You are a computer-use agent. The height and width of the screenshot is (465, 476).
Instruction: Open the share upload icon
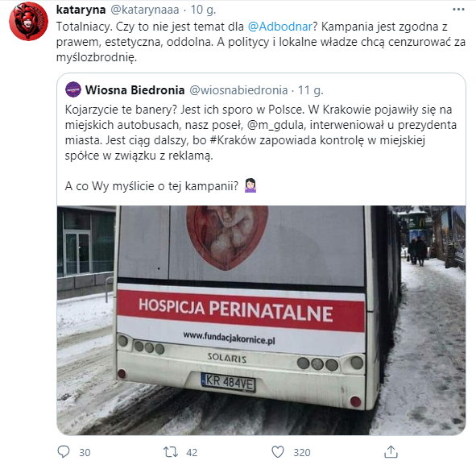click(391, 452)
